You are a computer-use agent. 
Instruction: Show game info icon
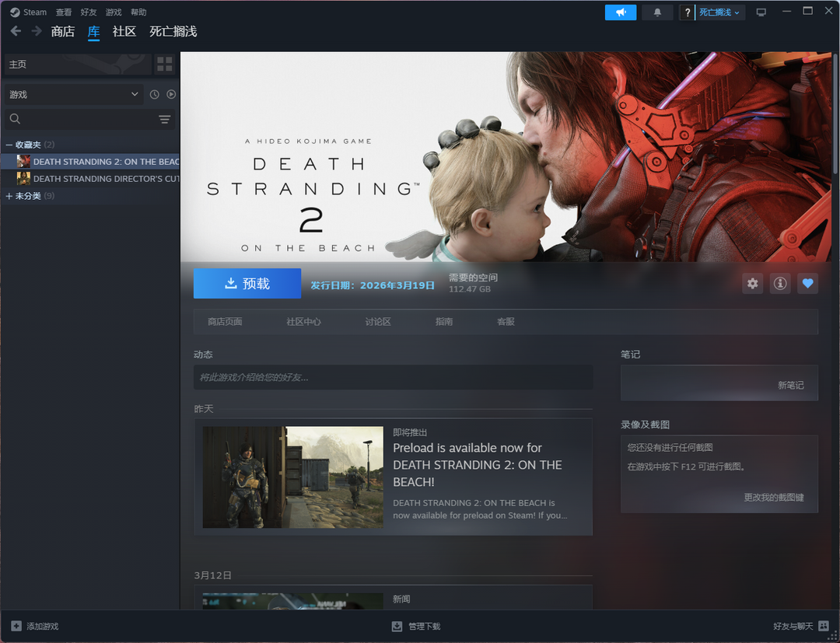point(779,284)
